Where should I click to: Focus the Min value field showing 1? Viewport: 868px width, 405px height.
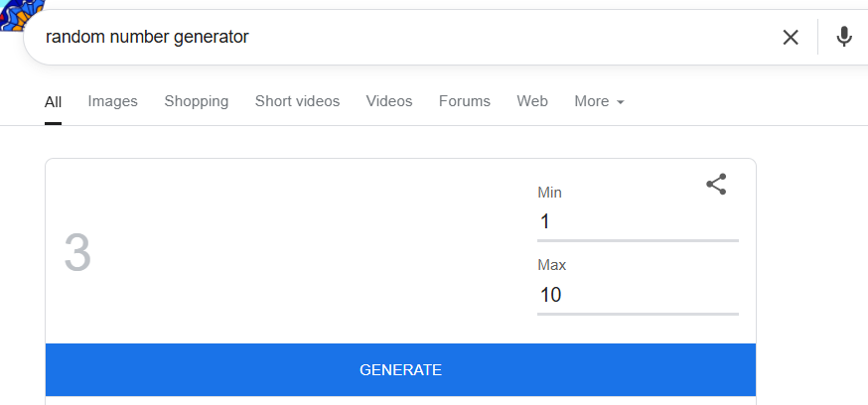coord(637,221)
